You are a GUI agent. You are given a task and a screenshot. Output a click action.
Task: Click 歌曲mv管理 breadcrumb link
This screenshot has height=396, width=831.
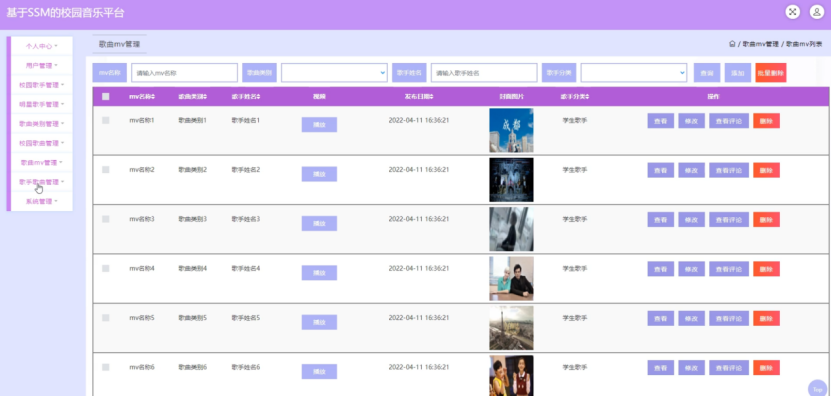pyautogui.click(x=761, y=45)
